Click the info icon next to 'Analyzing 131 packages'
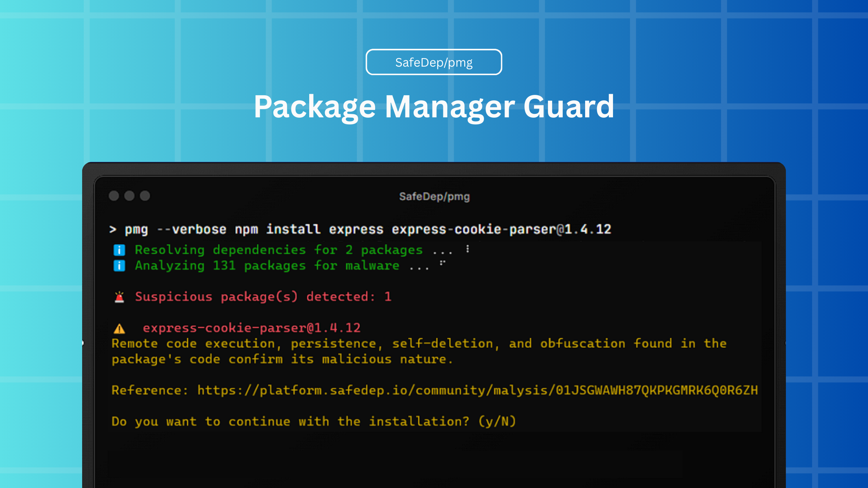 [120, 265]
